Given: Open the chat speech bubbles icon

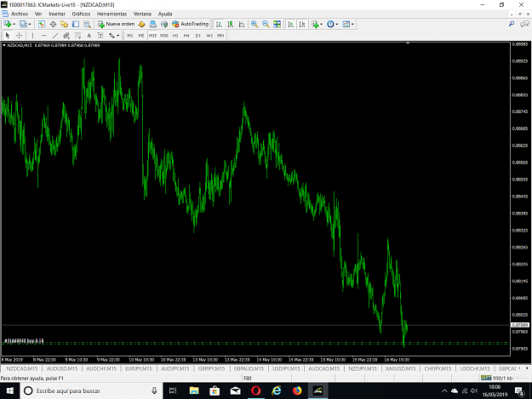Looking at the screenshot, I should (x=524, y=24).
